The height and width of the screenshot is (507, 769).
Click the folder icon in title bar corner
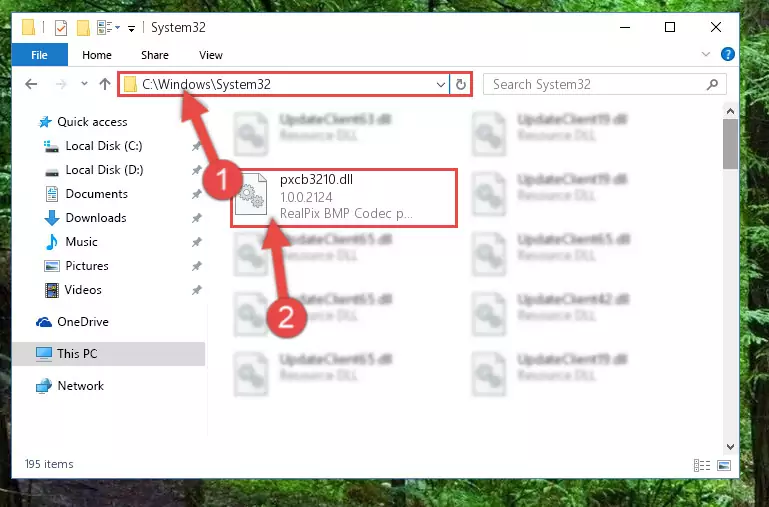[x=28, y=27]
